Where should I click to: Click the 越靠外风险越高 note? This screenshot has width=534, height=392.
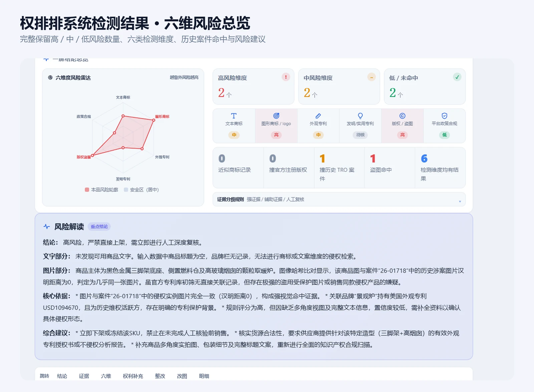click(184, 77)
